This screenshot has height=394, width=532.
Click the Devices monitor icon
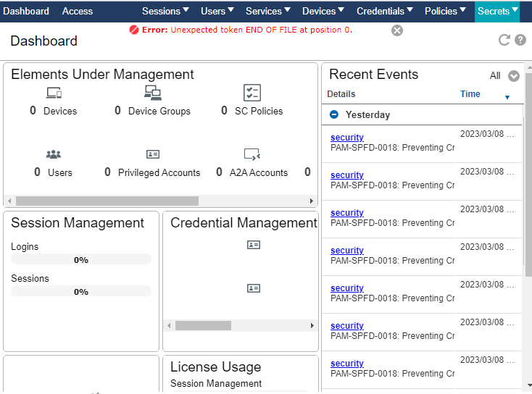(54, 93)
